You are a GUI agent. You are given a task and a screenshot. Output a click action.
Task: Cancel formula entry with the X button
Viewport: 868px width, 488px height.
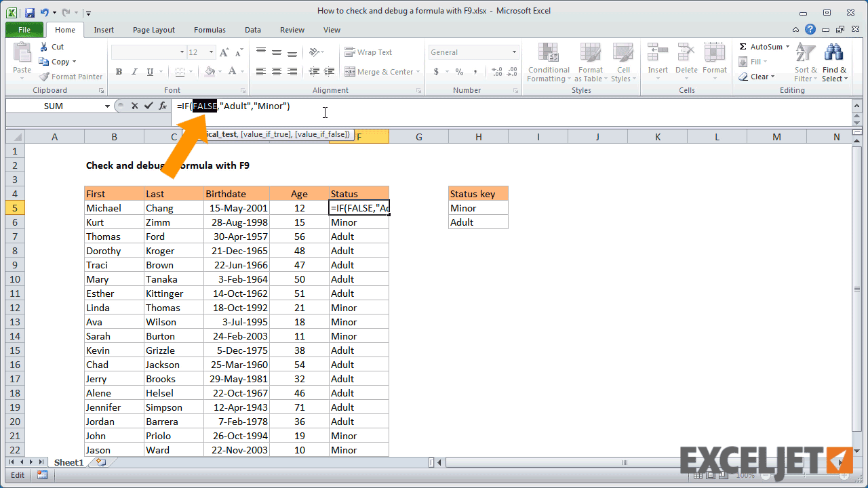pos(133,106)
